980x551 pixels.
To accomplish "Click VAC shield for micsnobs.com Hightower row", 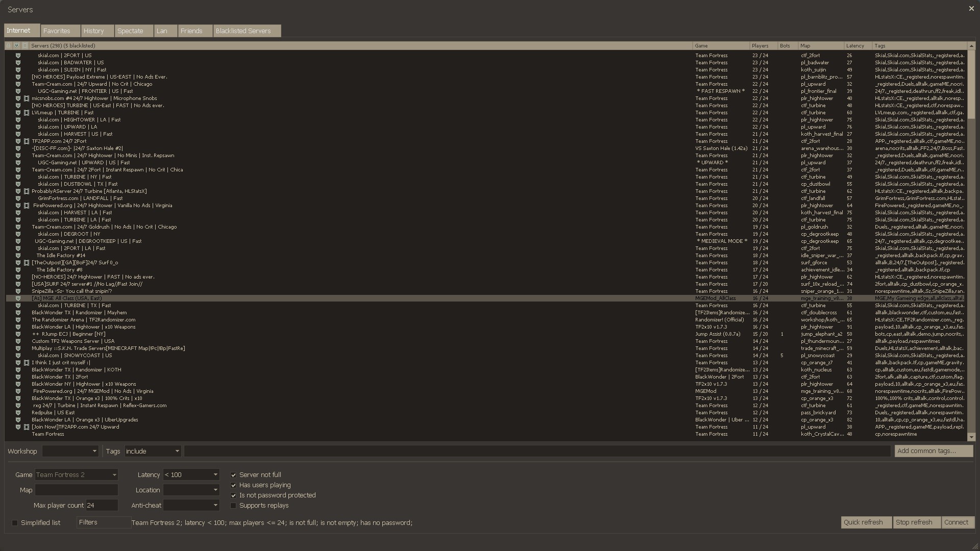I will pos(18,98).
